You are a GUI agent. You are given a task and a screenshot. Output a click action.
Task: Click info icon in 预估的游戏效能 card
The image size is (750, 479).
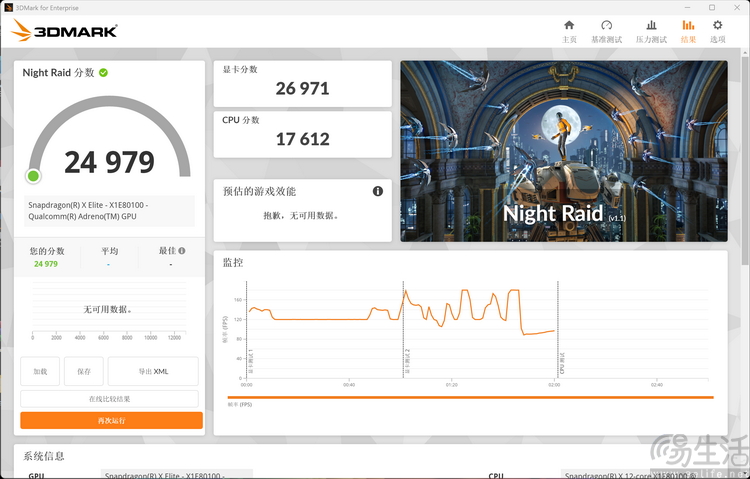click(378, 191)
